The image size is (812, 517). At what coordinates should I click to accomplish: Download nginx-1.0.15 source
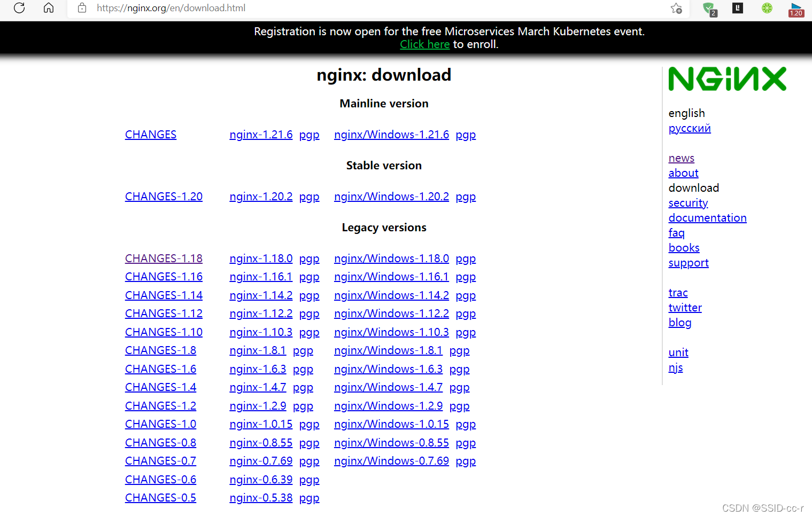pyautogui.click(x=261, y=424)
